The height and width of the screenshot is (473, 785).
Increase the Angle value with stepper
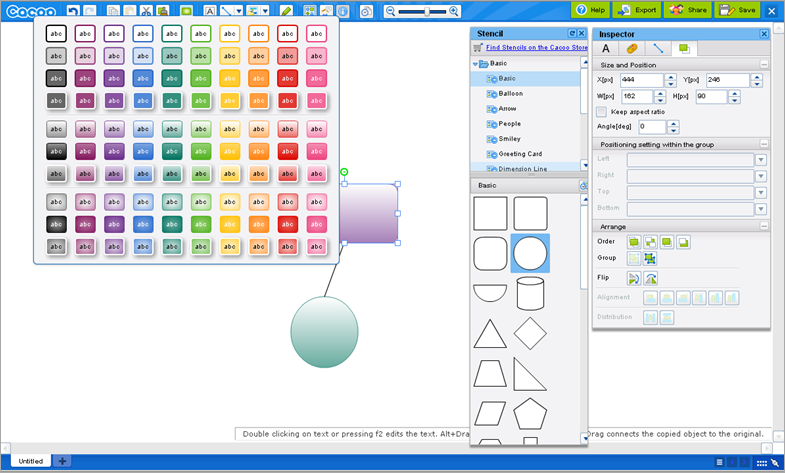(x=672, y=123)
